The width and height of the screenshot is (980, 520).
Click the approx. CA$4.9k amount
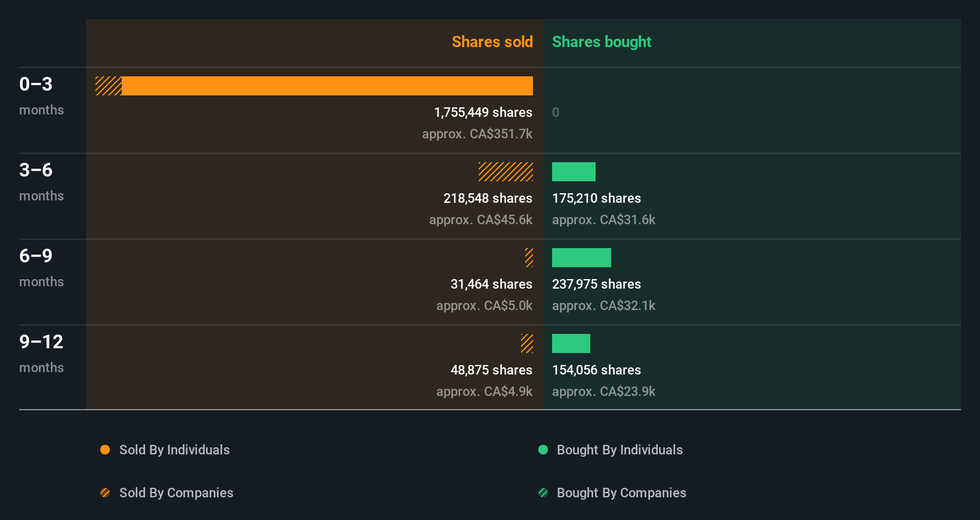coord(484,392)
